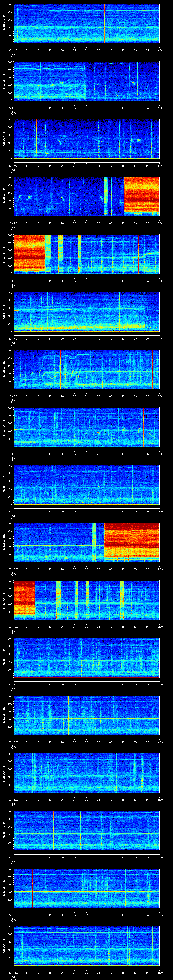Open the spectrogram panel starting at 22:16:00
This screenshot has height=980, width=173.
tap(86, 888)
